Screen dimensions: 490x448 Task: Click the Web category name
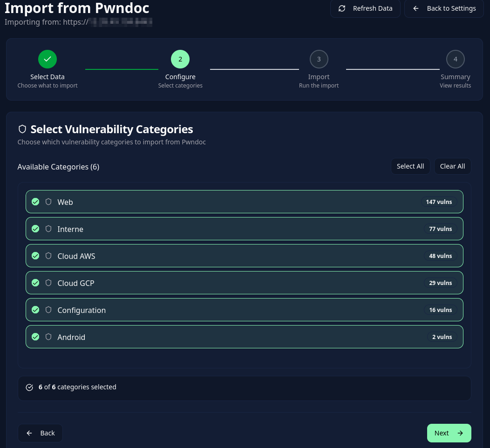coord(65,202)
